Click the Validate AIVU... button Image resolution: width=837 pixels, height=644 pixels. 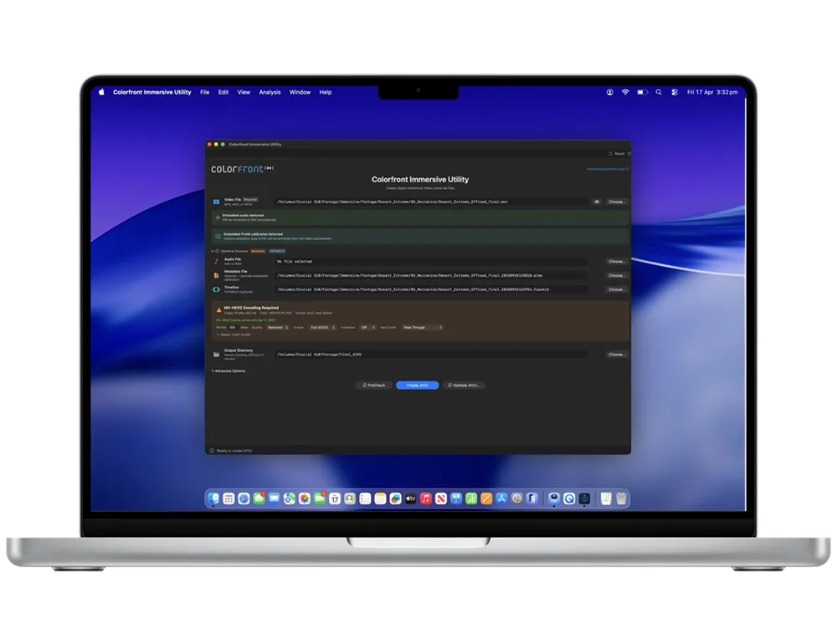(464, 386)
